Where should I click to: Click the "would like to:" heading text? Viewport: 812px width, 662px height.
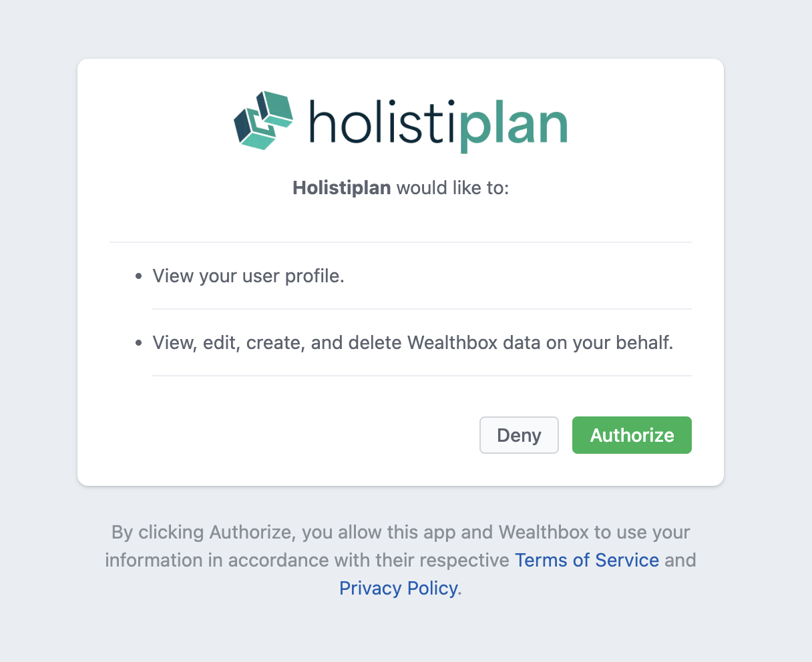pyautogui.click(x=453, y=188)
